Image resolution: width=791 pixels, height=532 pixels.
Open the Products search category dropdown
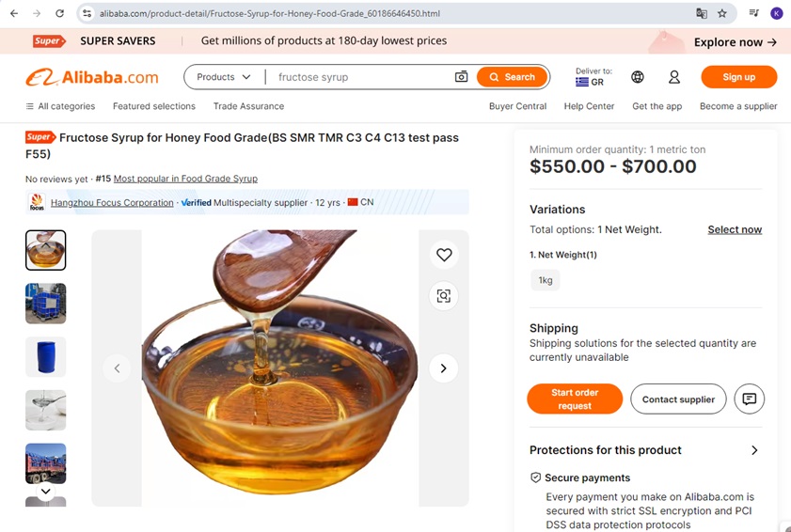pos(224,77)
